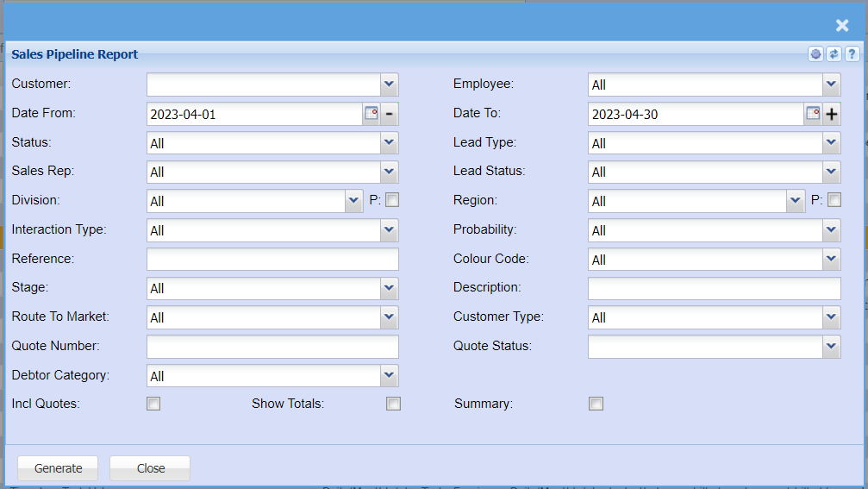The image size is (868, 489).
Task: Enable the Incl Quotes checkbox
Action: click(x=153, y=404)
